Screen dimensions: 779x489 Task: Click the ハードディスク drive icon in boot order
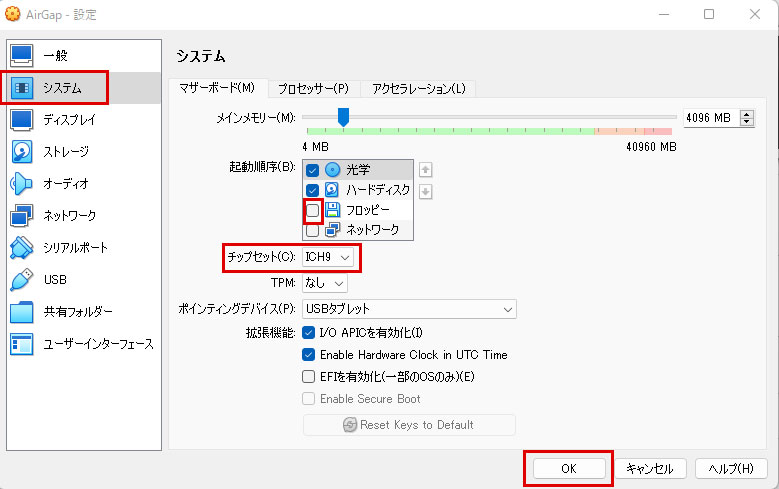[332, 190]
